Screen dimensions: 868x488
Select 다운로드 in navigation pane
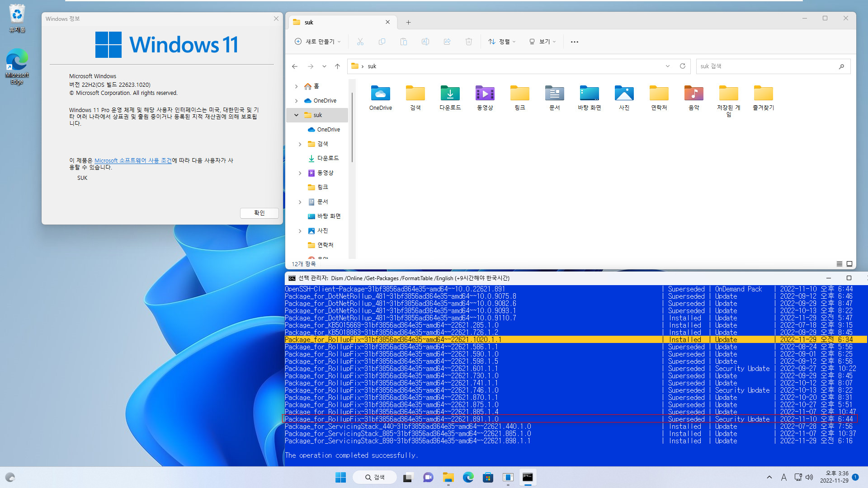point(323,158)
